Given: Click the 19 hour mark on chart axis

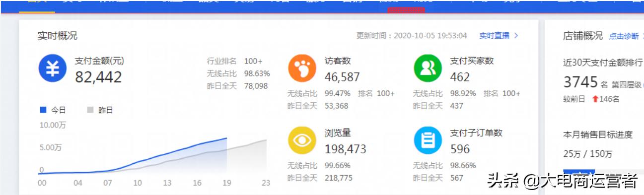Looking at the screenshot, I should point(227,183).
